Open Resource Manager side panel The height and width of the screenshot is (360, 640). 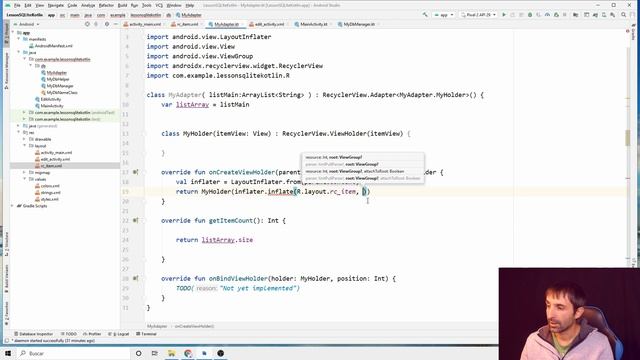coord(6,70)
